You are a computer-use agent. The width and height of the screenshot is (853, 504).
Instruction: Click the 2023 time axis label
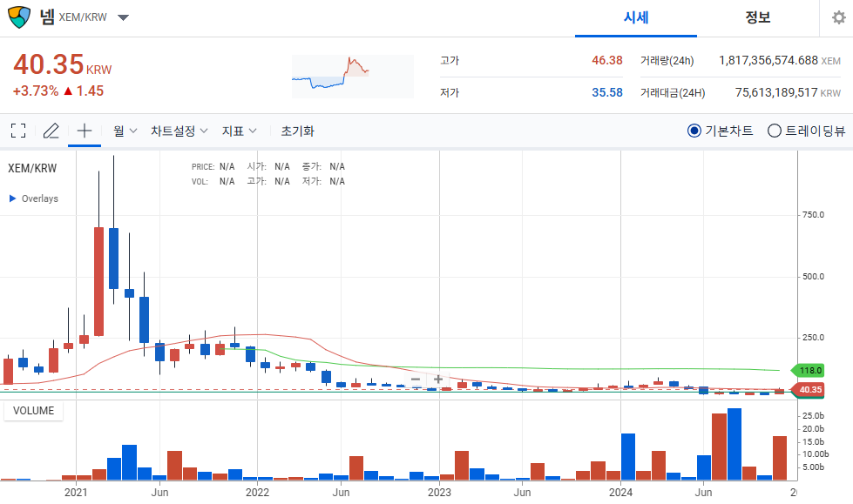(439, 493)
